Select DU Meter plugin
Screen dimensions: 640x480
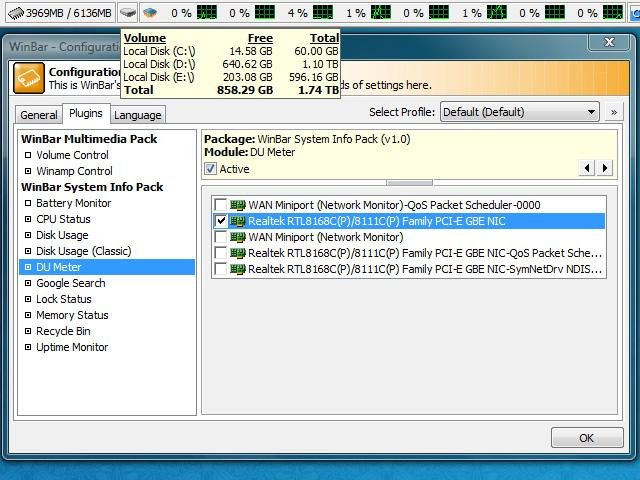(107, 267)
